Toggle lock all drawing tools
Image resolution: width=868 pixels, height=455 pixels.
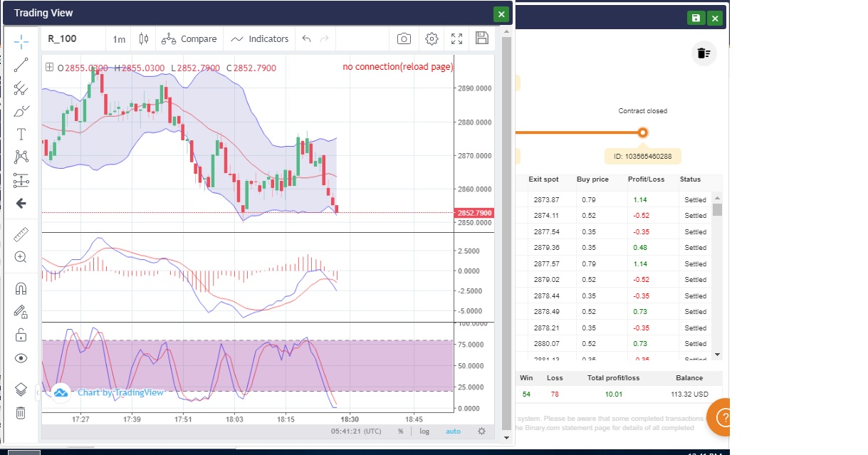click(21, 335)
